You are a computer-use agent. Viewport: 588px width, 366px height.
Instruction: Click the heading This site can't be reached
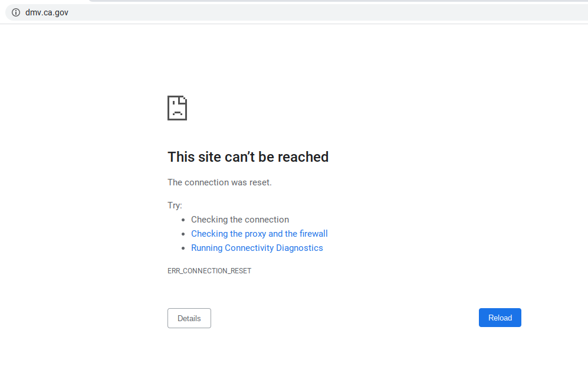pyautogui.click(x=248, y=157)
